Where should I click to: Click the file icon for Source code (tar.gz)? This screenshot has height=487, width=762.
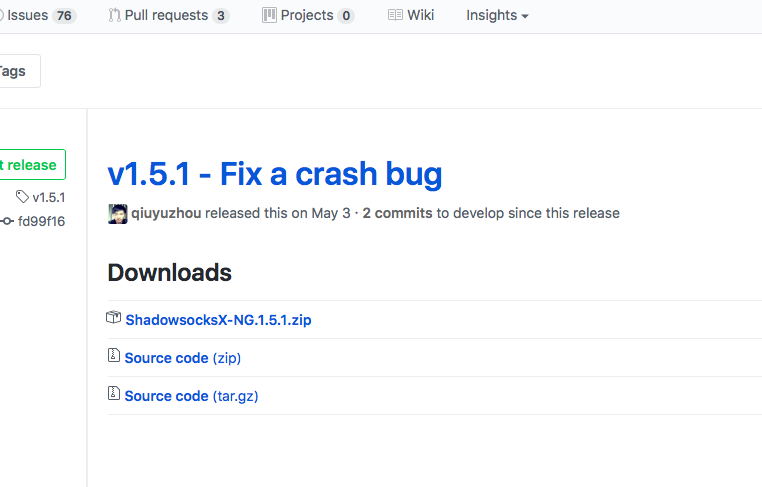(113, 395)
